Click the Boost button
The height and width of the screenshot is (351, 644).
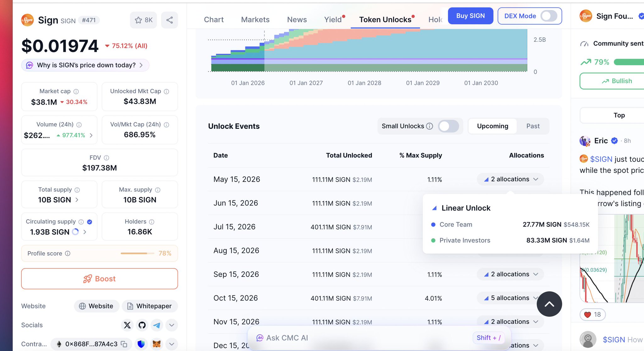point(99,279)
